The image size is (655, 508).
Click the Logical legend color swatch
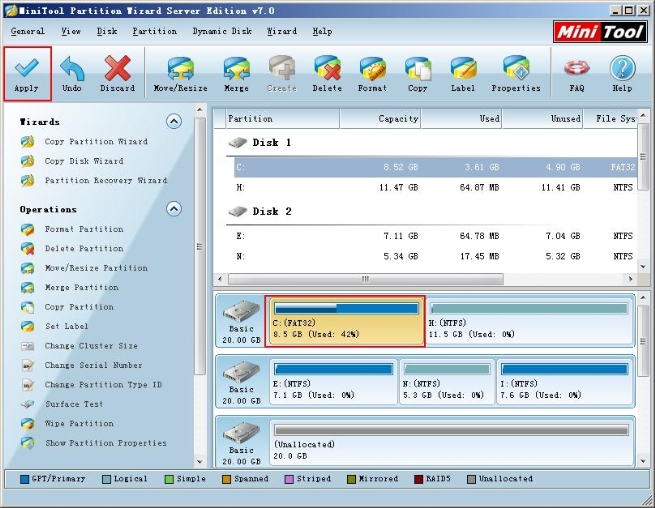(107, 479)
